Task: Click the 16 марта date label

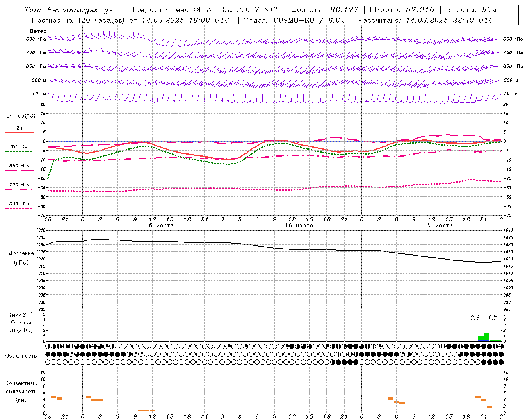Action: coord(299,226)
